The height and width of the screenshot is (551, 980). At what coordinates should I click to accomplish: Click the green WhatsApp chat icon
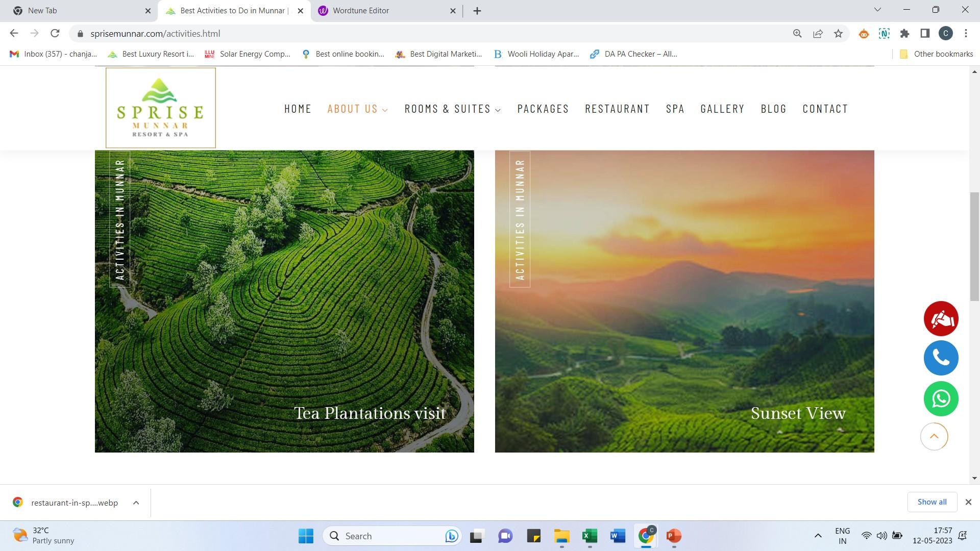[941, 398]
